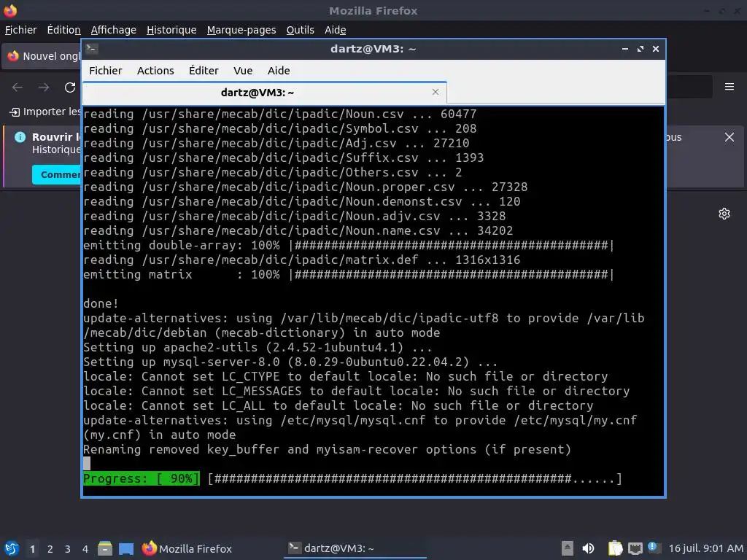This screenshot has width=747, height=560.
Task: Open the terminal Aide menu
Action: (x=279, y=71)
